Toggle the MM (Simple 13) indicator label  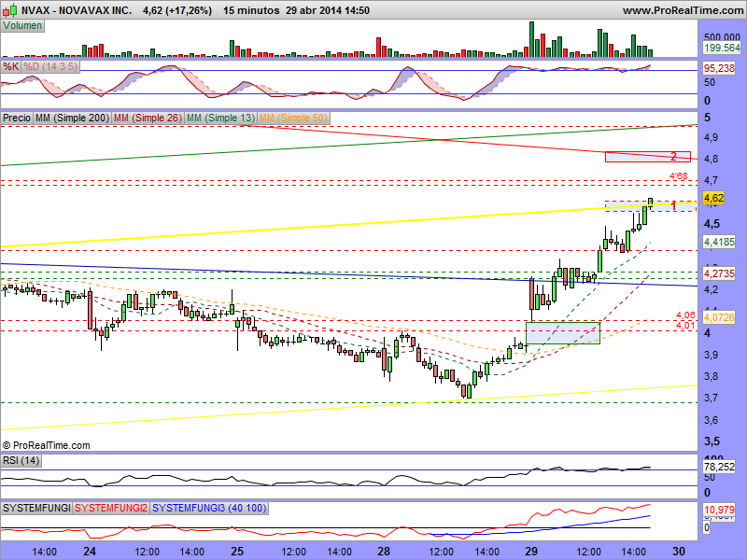point(219,119)
